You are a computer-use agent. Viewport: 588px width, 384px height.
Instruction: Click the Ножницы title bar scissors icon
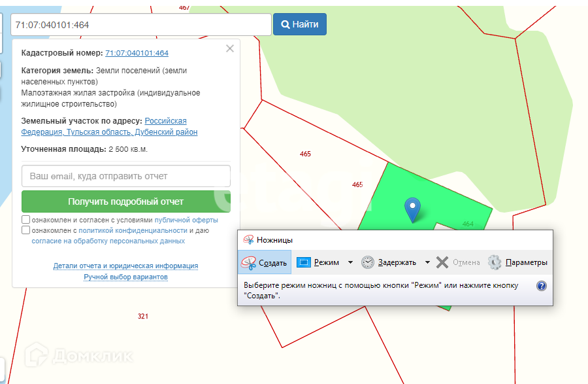248,240
